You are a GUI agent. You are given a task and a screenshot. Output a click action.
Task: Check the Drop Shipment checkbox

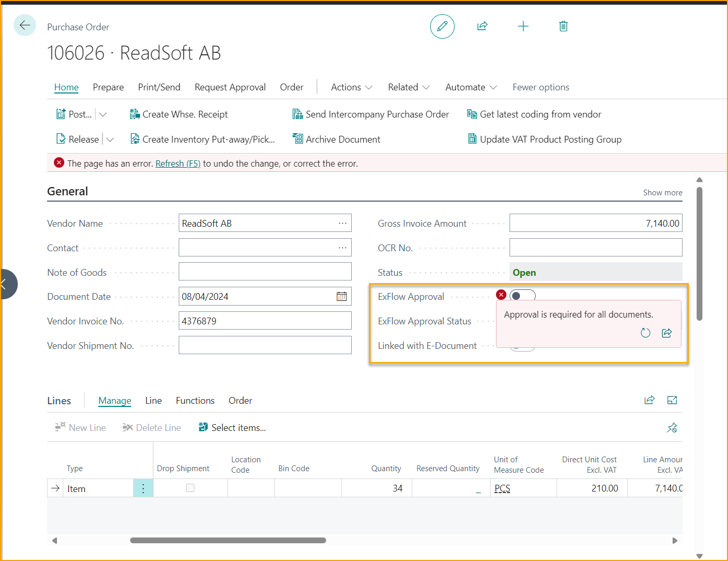click(x=190, y=488)
